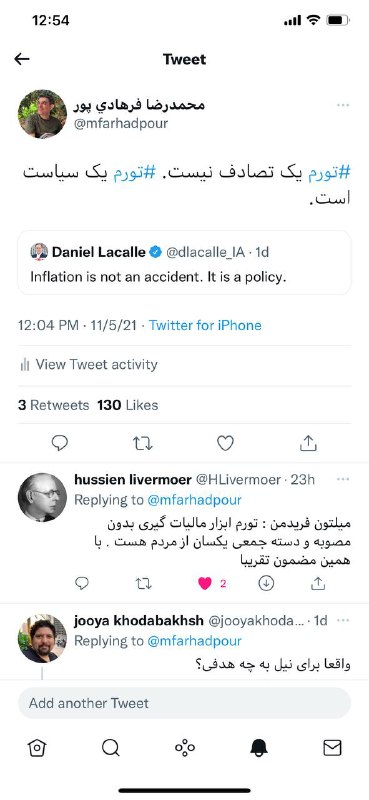The height and width of the screenshot is (800, 369).
Task: Open the Notifications bell tab
Action: click(259, 748)
